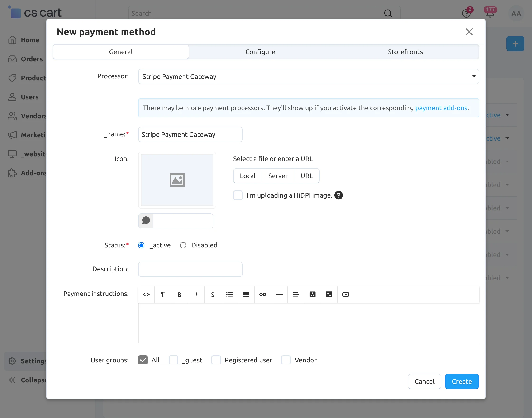
Task: Open Home in the sidebar
Action: [24, 40]
